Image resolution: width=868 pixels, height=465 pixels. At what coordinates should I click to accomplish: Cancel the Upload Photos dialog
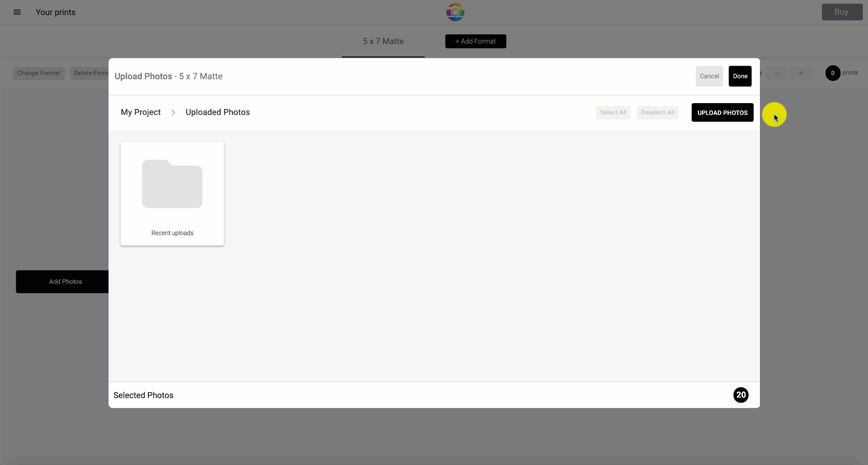709,76
